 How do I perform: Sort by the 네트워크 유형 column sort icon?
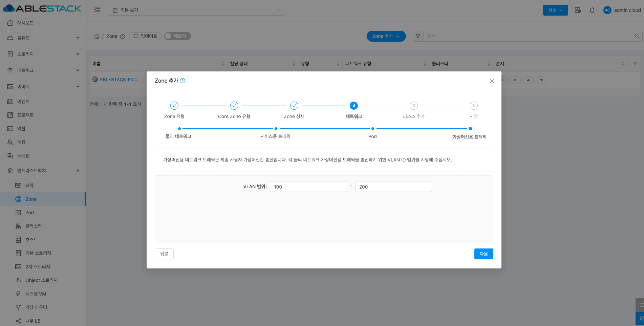coord(425,64)
